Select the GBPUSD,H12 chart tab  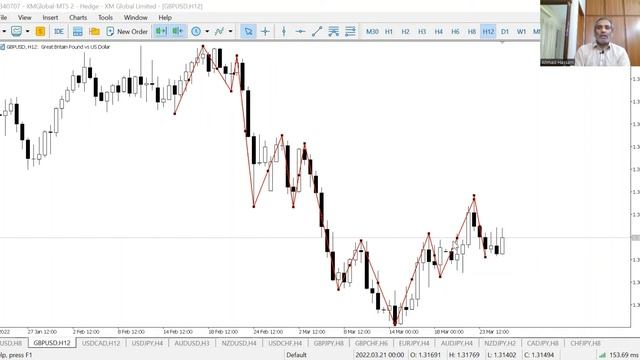(x=52, y=343)
